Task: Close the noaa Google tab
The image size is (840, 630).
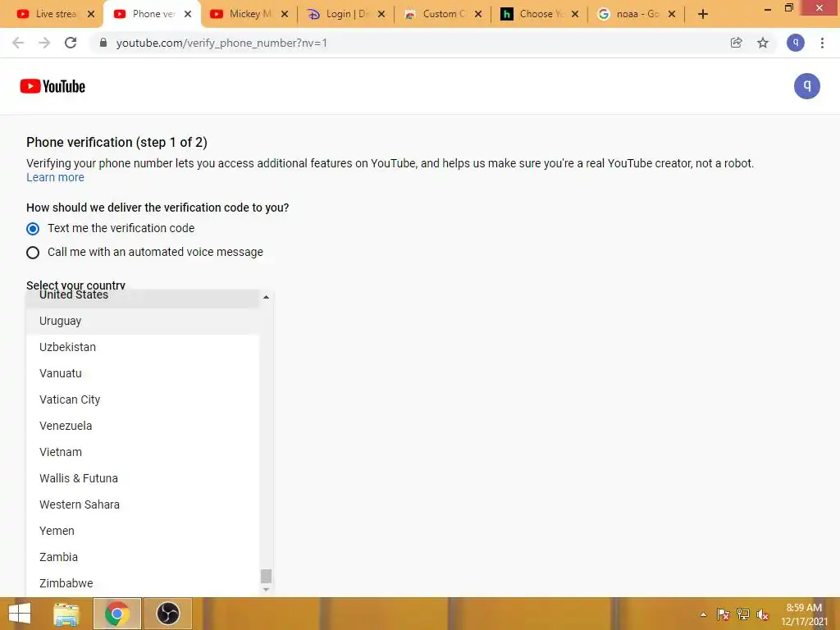Action: click(x=671, y=14)
